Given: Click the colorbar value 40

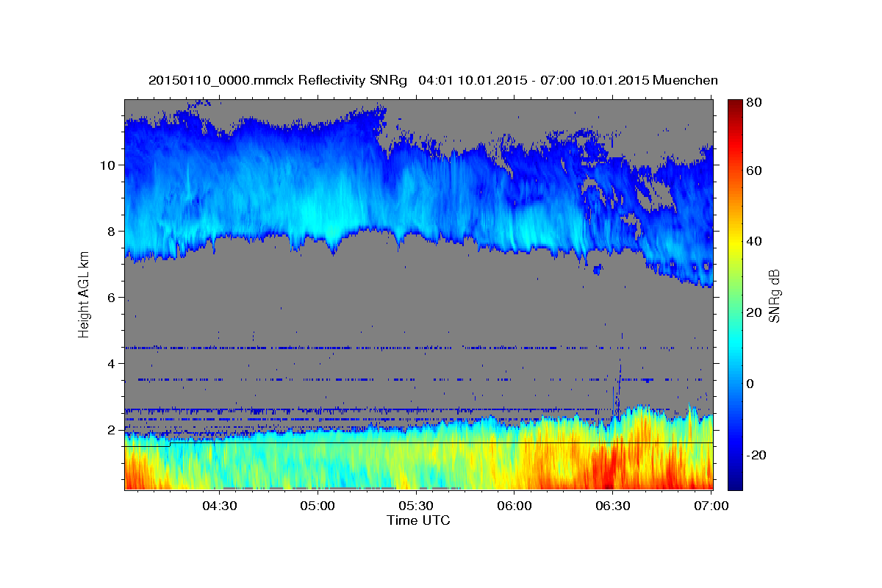Looking at the screenshot, I should pyautogui.click(x=754, y=241).
